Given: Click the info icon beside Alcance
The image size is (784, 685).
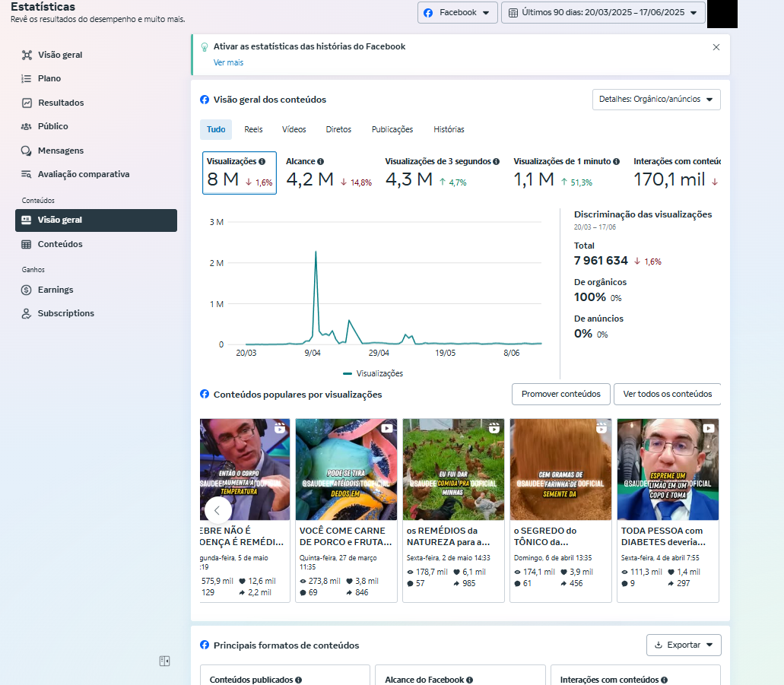Looking at the screenshot, I should click(320, 161).
